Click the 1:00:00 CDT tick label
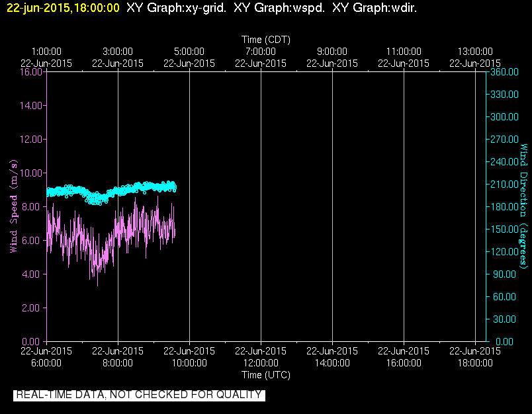Viewport: 532px width, 414px height. (x=46, y=52)
